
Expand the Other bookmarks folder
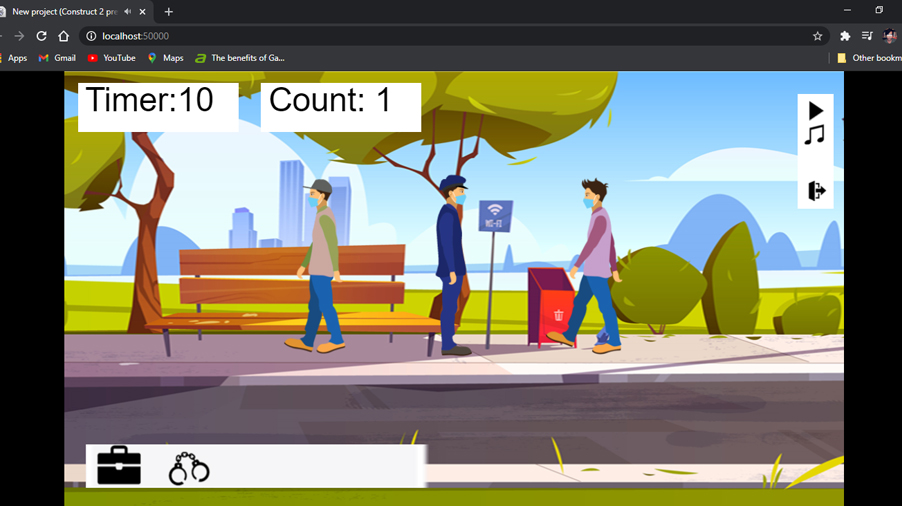click(869, 58)
